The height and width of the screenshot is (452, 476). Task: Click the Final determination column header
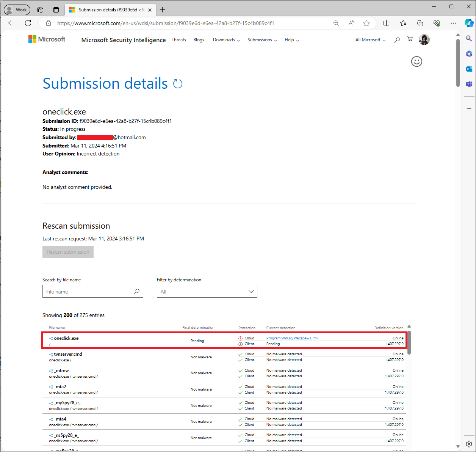pyautogui.click(x=198, y=328)
